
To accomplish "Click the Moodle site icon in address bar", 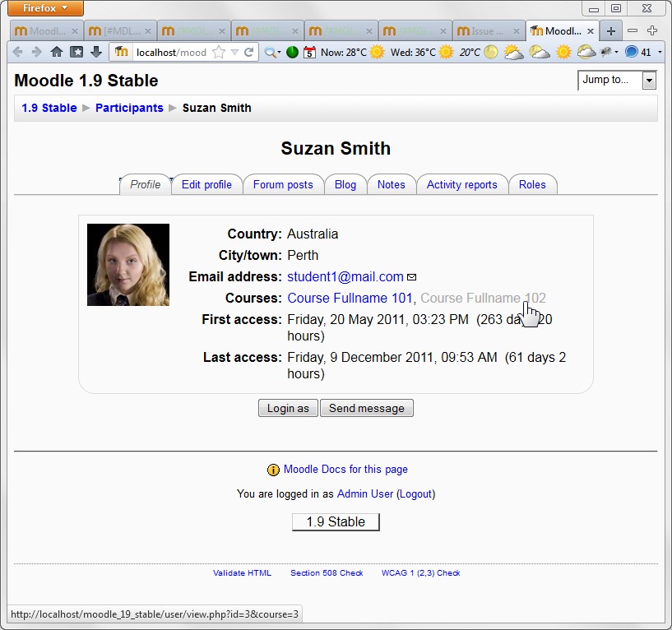I will tap(121, 53).
